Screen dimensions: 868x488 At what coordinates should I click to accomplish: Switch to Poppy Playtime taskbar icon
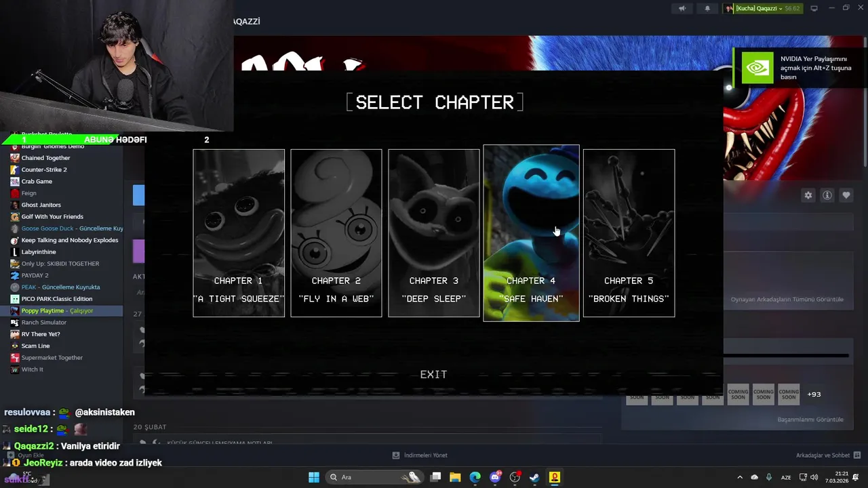[x=555, y=477]
